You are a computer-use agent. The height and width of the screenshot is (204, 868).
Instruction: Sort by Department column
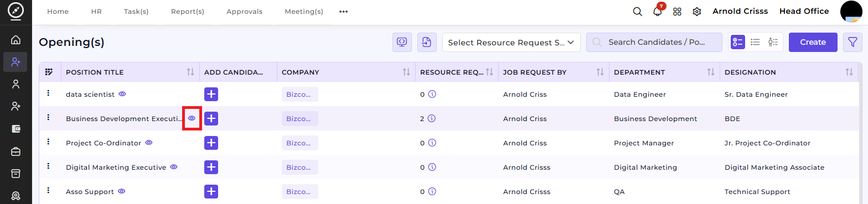point(711,72)
